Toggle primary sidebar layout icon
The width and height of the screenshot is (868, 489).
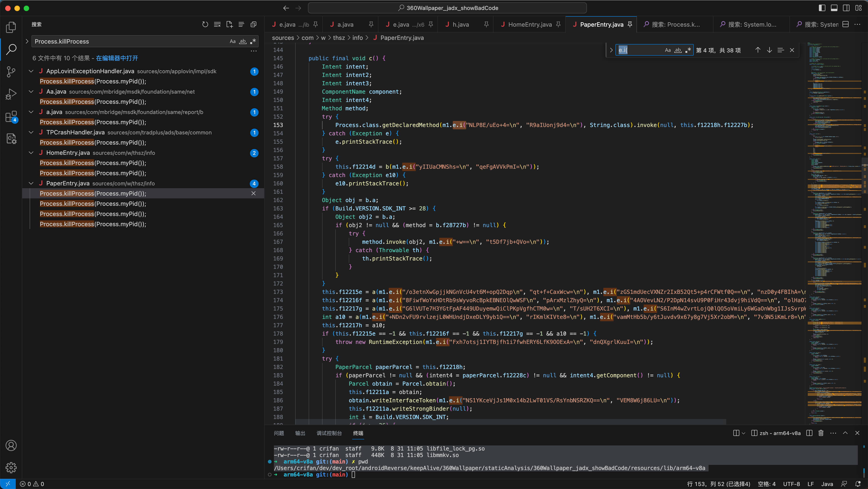(x=822, y=8)
